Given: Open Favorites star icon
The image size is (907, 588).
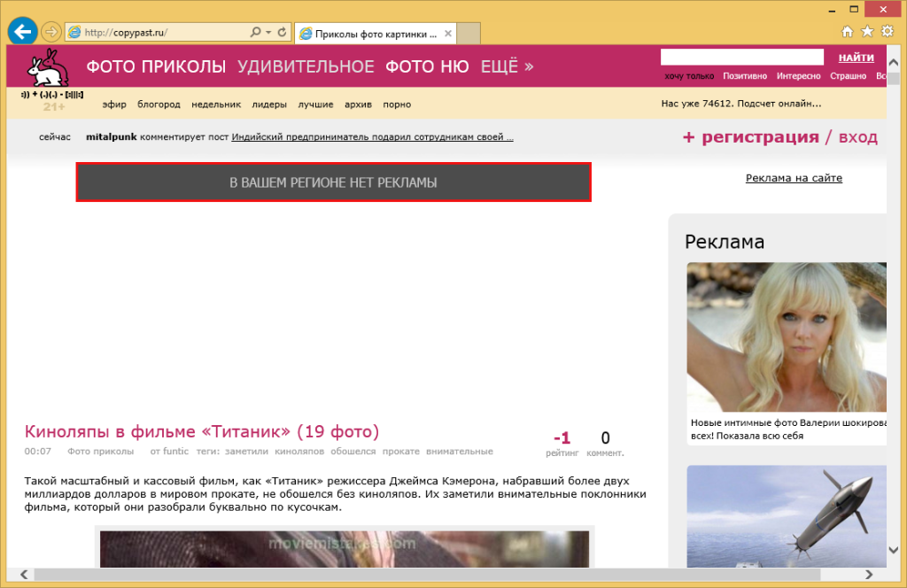Looking at the screenshot, I should (x=867, y=32).
